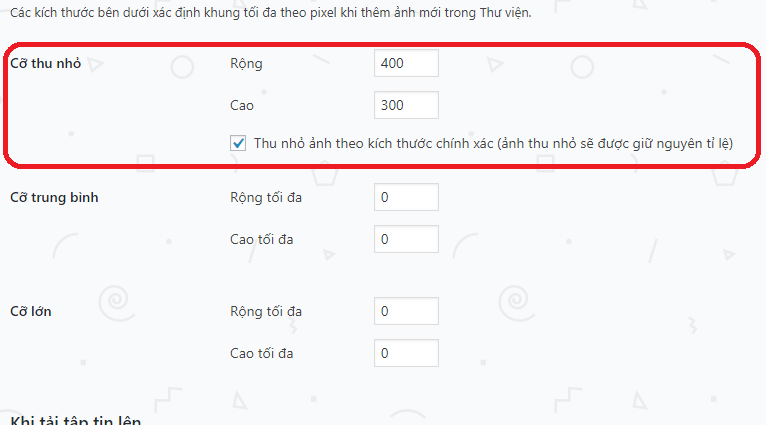Click the 'Cỡ trung bình' section heading
Image resolution: width=766 pixels, height=425 pixels.
[x=61, y=197]
